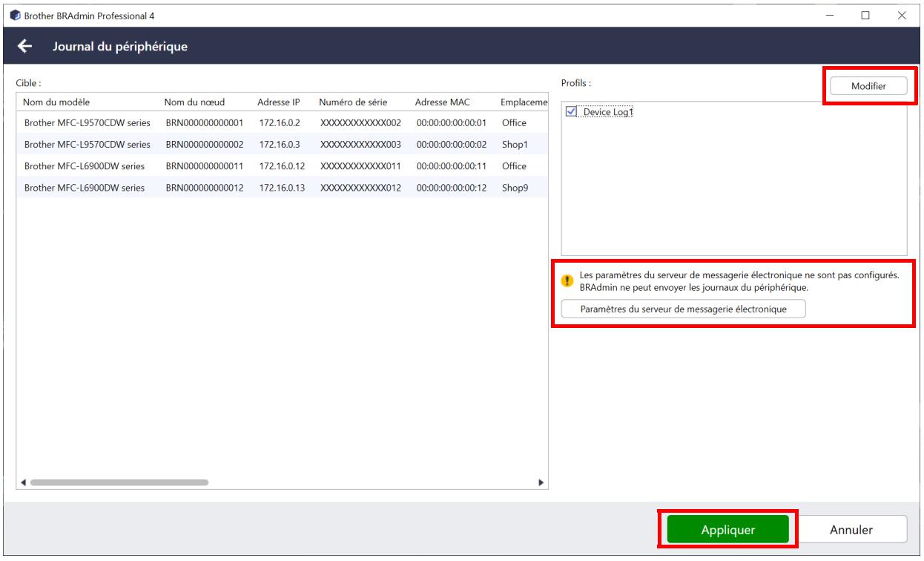Click the model name in the 172.16.0.2 row
Image resolution: width=924 pixels, height=561 pixels.
coord(88,123)
